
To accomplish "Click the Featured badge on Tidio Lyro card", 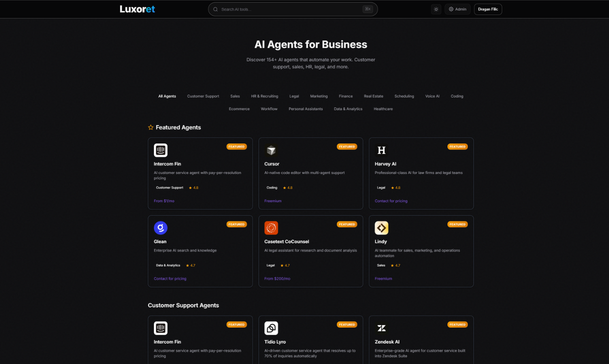I will point(347,324).
